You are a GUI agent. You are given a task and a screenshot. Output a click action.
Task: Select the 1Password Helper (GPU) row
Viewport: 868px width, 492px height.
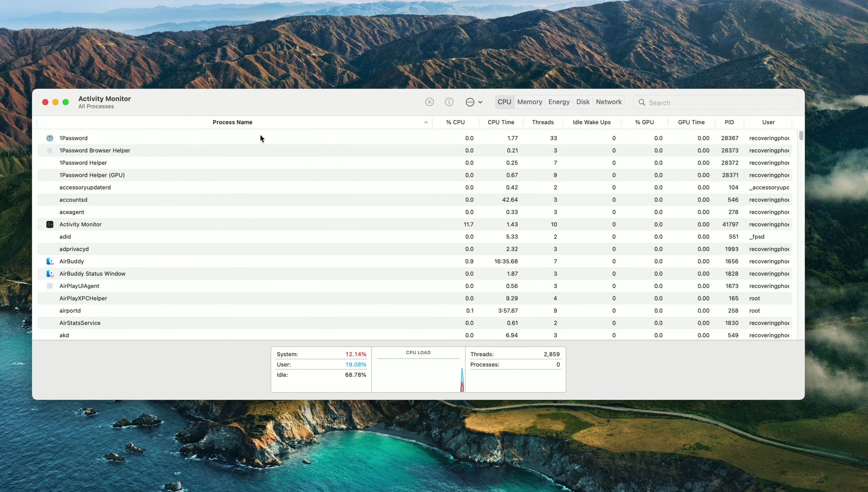point(414,175)
